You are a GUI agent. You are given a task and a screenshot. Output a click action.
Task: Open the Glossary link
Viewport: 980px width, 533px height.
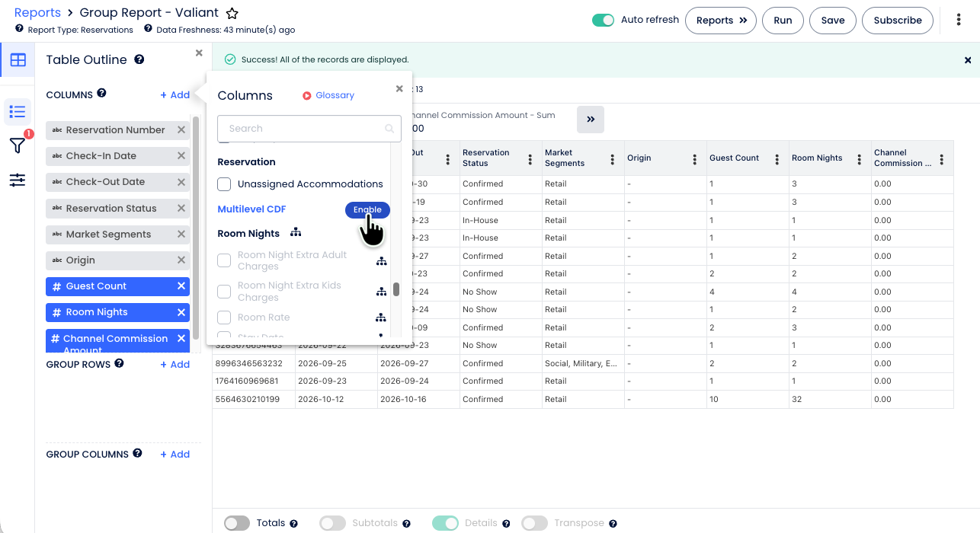328,95
